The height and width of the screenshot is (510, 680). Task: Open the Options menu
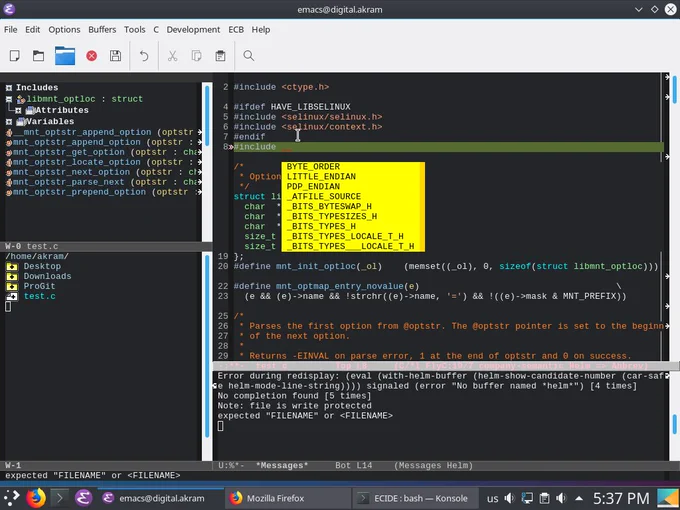(64, 29)
